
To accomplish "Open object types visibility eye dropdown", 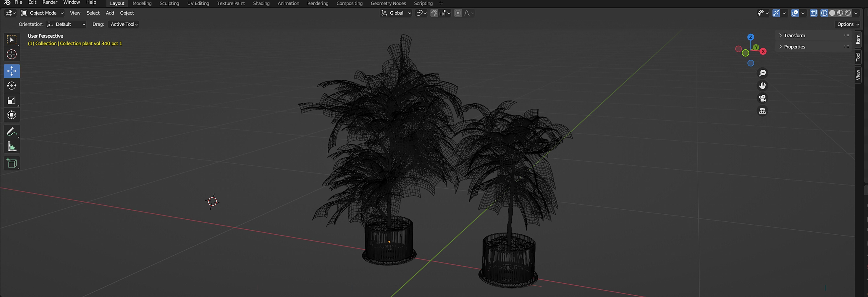I will (763, 13).
